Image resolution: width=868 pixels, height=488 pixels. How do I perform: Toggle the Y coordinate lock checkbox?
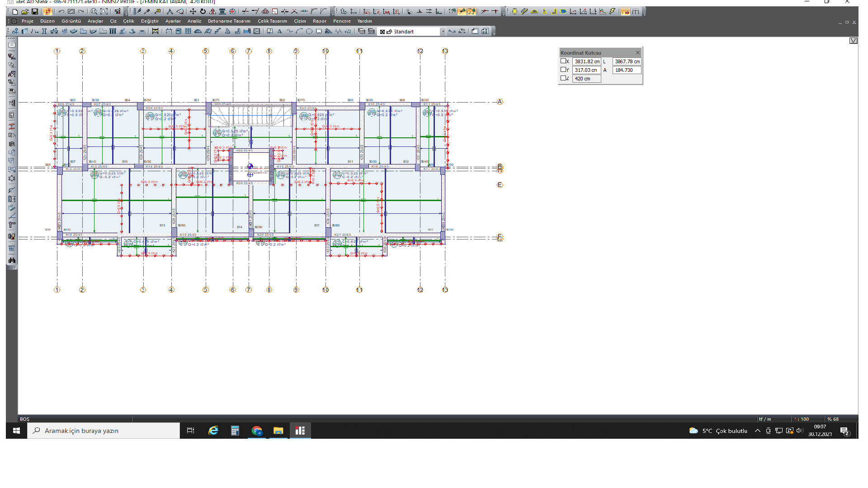point(563,70)
